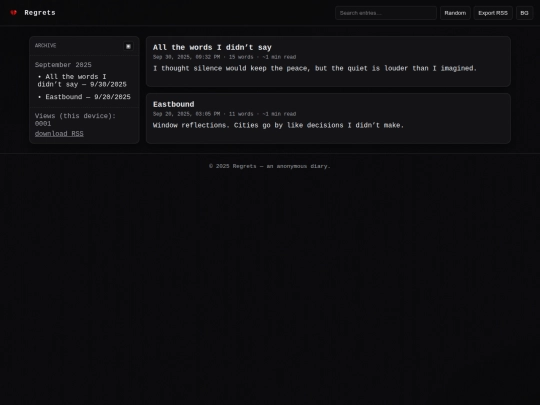540x405 pixels.
Task: Click the ARCHIVE panel label
Action: click(45, 45)
